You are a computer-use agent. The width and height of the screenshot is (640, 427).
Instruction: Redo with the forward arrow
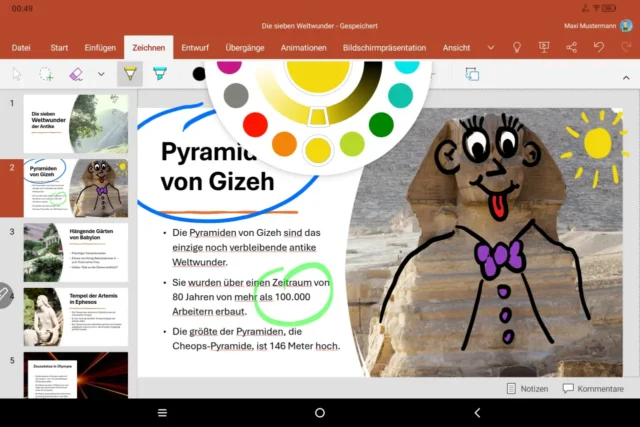[x=625, y=47]
